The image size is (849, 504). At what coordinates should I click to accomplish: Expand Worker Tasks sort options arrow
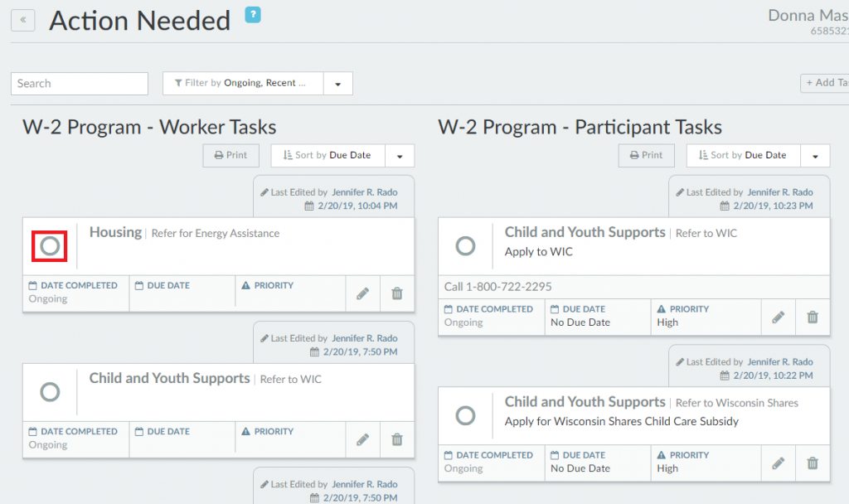[400, 156]
